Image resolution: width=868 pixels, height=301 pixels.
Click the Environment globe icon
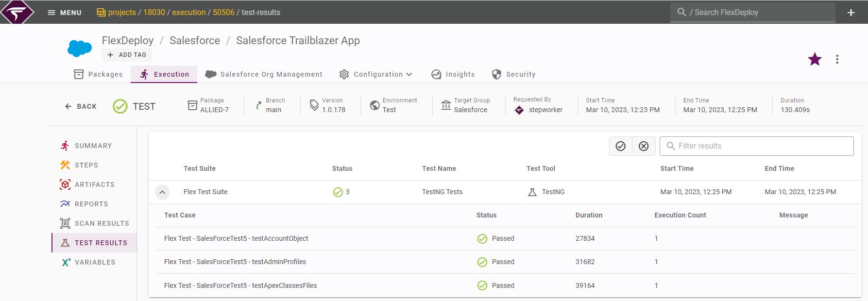(x=374, y=105)
